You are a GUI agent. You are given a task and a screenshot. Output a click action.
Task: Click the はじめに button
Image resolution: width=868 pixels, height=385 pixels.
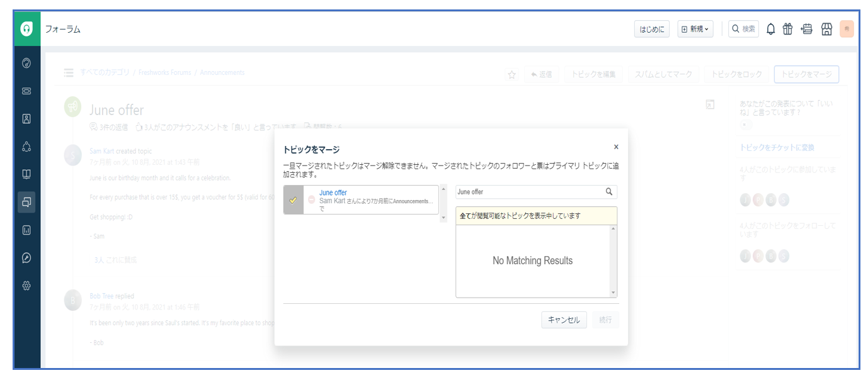click(652, 29)
